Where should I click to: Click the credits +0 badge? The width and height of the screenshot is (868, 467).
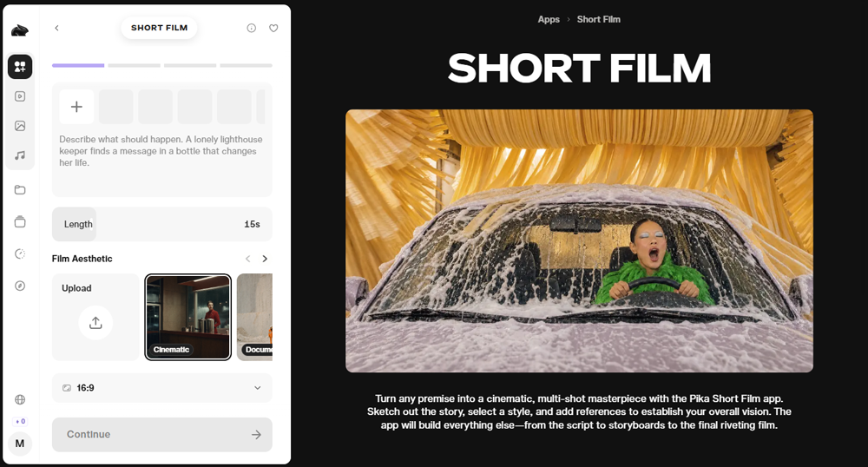click(x=20, y=421)
